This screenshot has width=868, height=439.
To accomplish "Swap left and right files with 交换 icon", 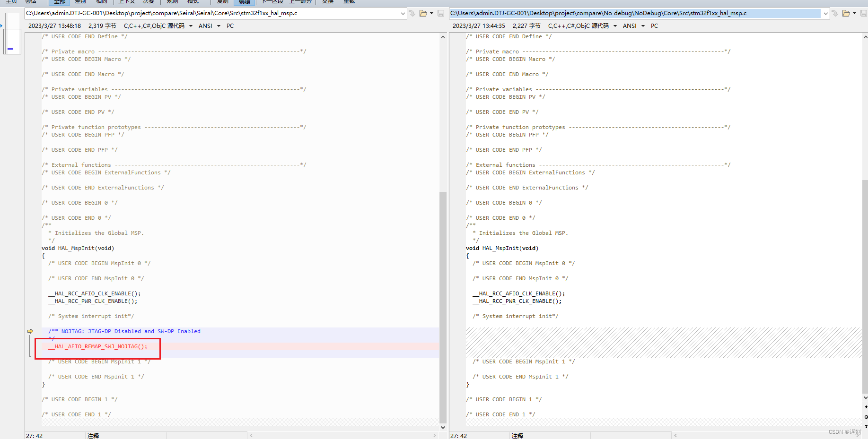I will [327, 2].
